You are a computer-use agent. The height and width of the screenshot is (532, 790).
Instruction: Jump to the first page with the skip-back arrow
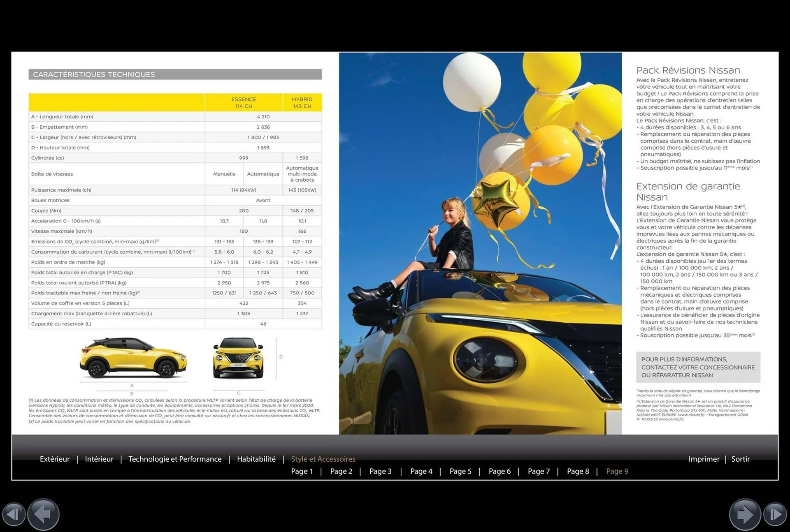coord(14,514)
